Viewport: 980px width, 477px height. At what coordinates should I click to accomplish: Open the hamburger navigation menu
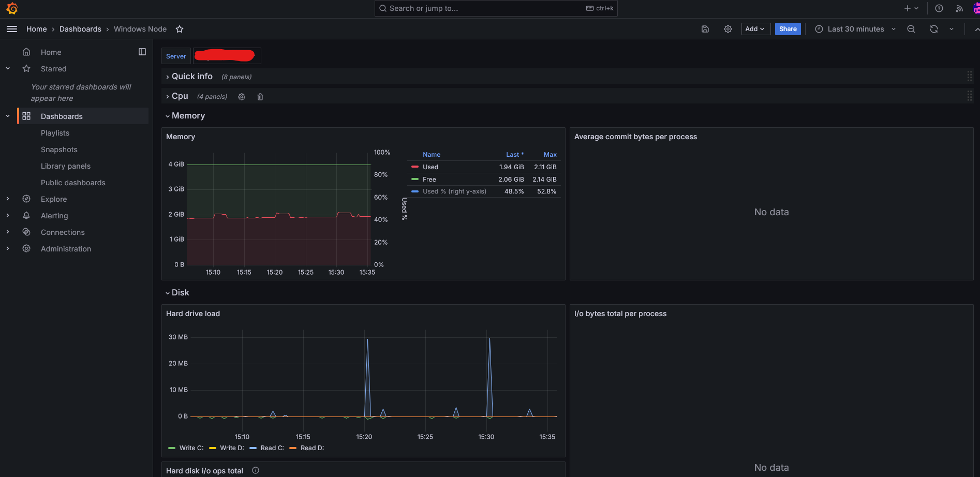(12, 29)
